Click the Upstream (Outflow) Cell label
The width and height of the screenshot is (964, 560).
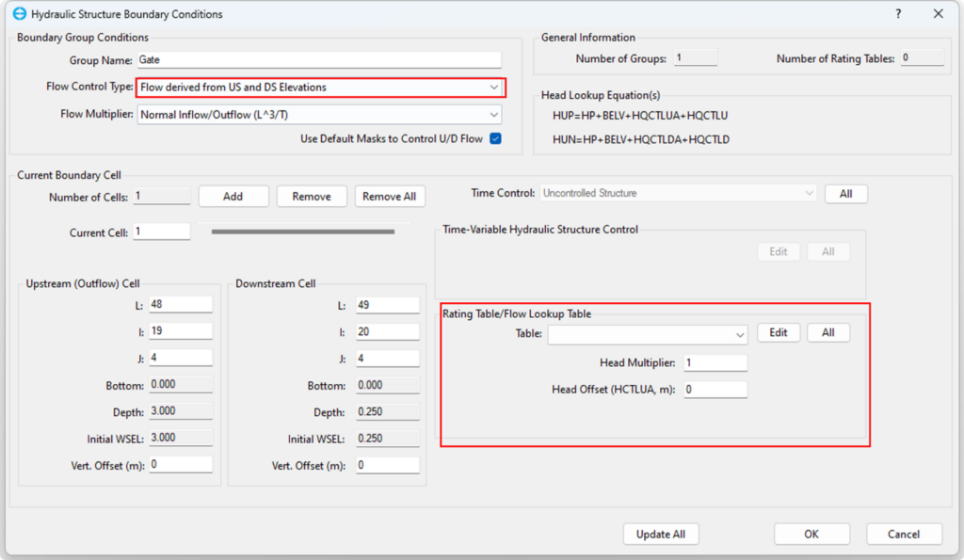[83, 283]
